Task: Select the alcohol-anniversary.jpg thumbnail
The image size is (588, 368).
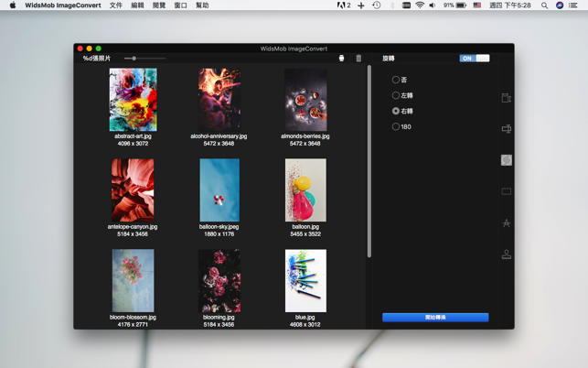Action: (x=219, y=100)
